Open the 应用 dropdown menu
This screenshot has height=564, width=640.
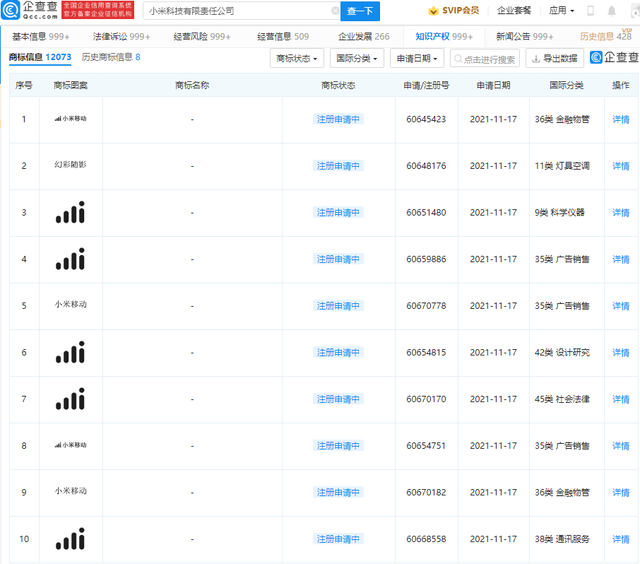pyautogui.click(x=561, y=11)
